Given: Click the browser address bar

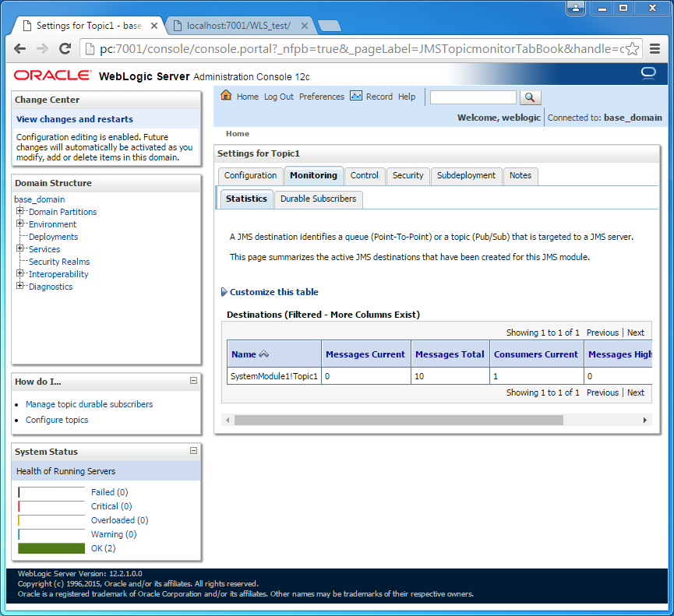Looking at the screenshot, I should click(x=361, y=49).
